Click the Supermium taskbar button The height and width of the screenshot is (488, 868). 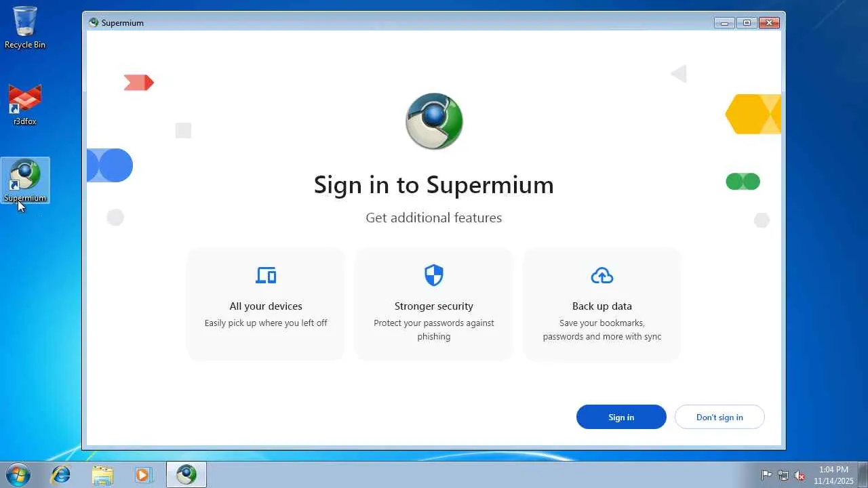(186, 475)
